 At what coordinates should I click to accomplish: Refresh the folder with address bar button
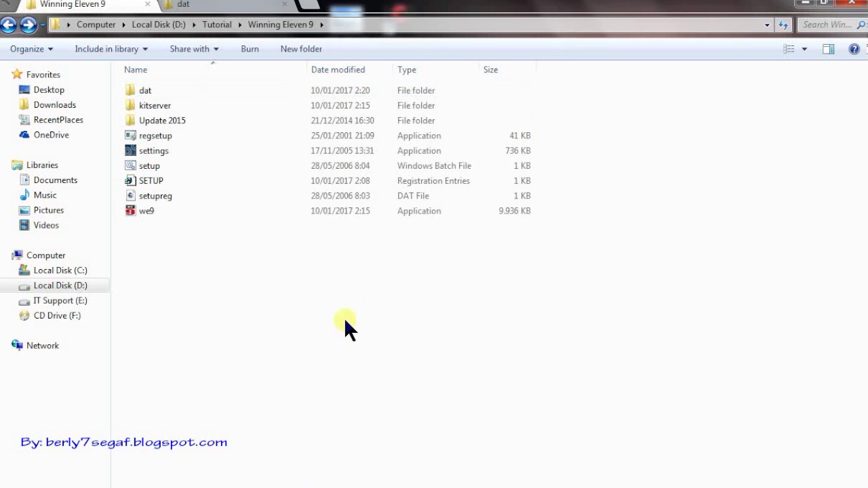[783, 24]
